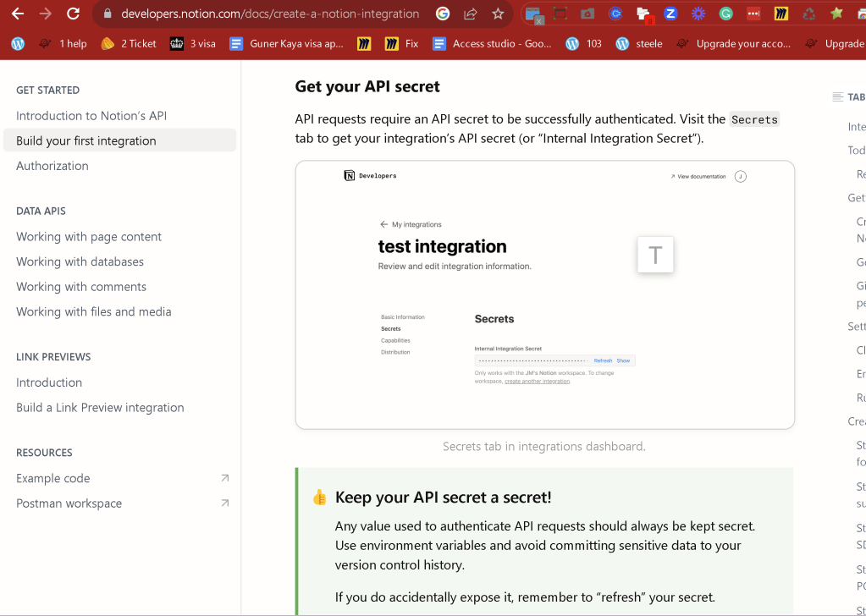Open the 'Access studio - Goo...' bookmark
Viewport: 866px width, 616px height.
click(492, 44)
